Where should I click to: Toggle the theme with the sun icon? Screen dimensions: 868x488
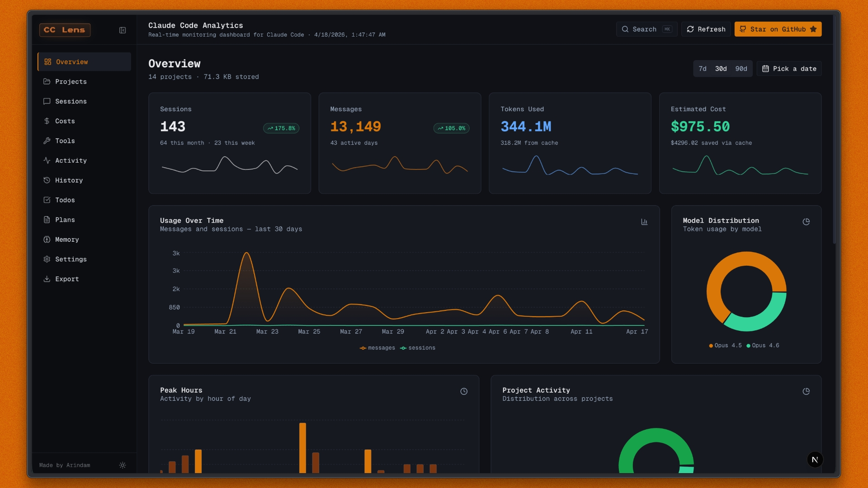pos(122,465)
